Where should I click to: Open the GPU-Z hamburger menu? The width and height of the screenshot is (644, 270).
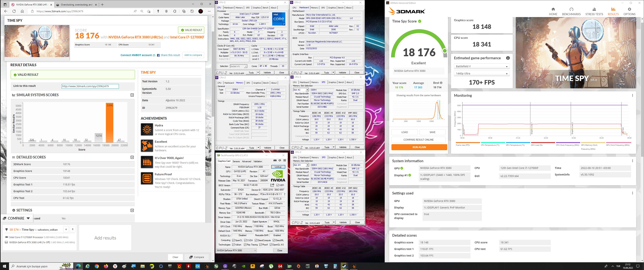tap(285, 160)
